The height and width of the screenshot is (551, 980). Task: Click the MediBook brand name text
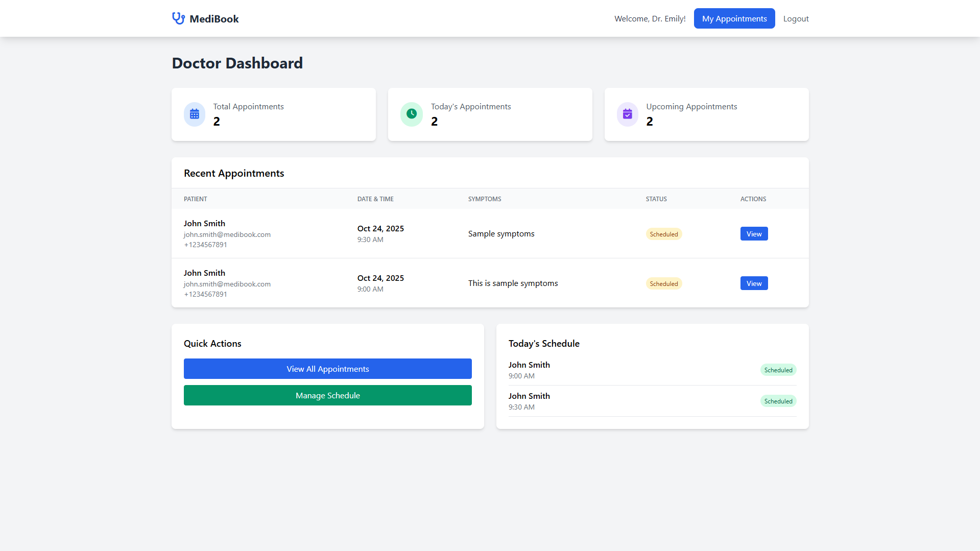coord(214,19)
